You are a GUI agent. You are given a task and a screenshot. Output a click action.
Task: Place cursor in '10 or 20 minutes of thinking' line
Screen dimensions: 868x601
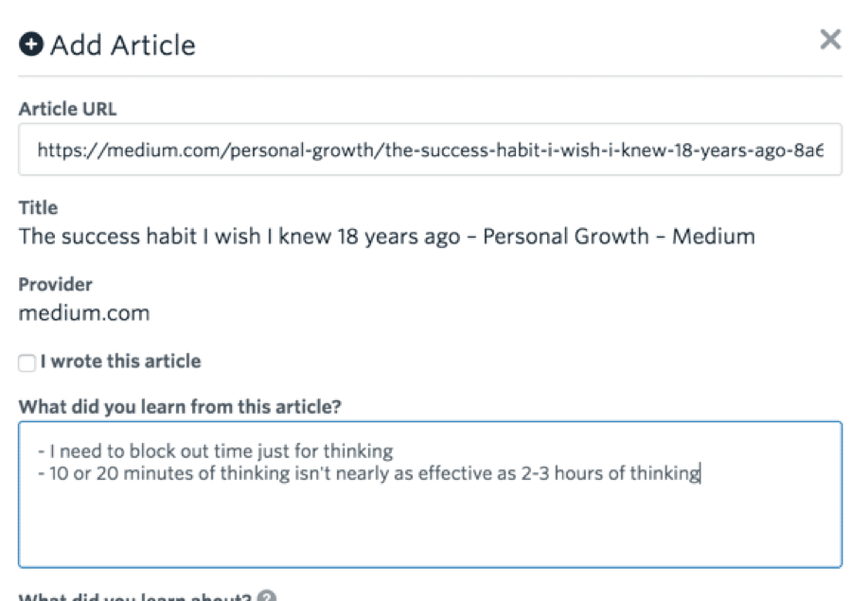(369, 474)
